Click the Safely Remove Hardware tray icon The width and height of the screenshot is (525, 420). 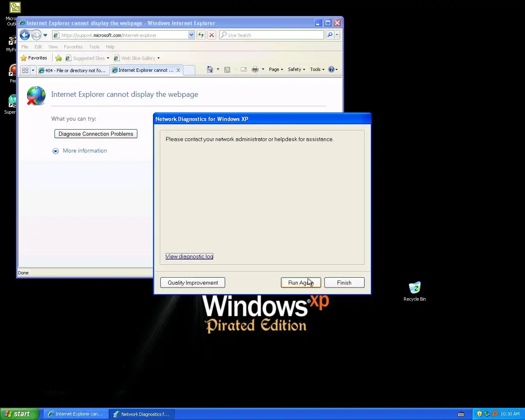click(x=487, y=414)
